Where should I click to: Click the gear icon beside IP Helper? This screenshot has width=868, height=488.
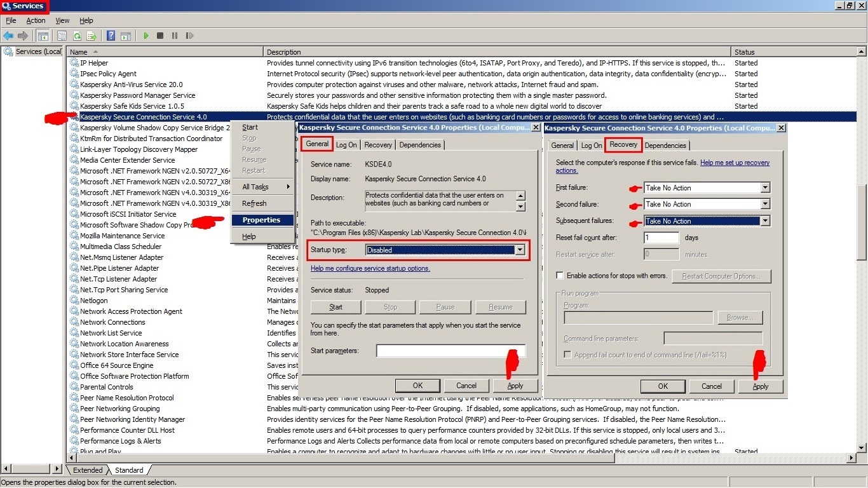pos(74,63)
